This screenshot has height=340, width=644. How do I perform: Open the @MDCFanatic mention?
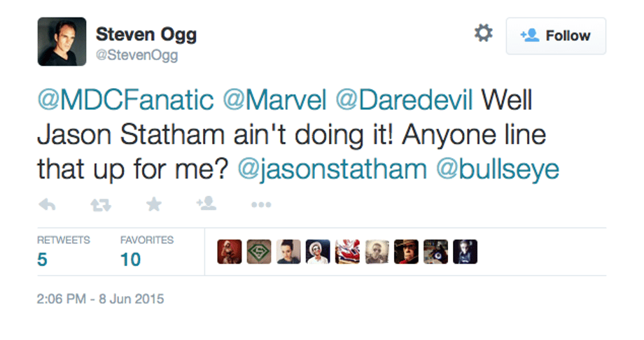(x=125, y=100)
